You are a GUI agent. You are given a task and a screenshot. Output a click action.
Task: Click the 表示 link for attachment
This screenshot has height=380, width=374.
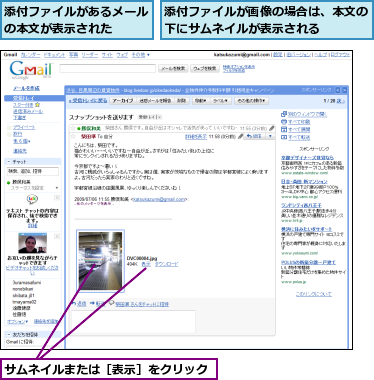(x=146, y=264)
